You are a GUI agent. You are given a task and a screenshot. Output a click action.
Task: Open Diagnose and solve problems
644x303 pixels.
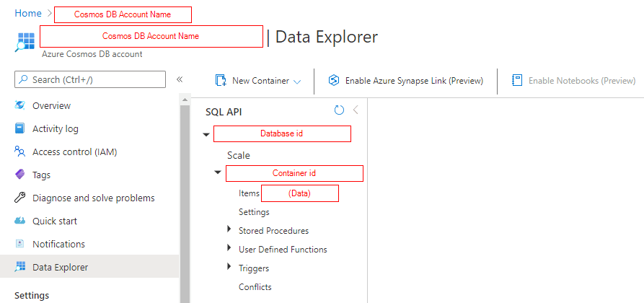pos(94,198)
